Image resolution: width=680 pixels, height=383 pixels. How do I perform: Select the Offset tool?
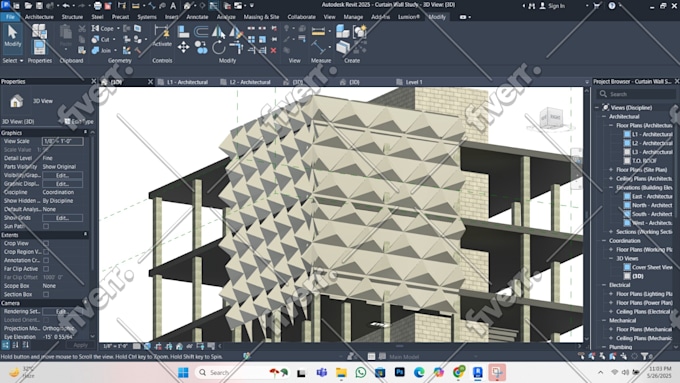(201, 31)
